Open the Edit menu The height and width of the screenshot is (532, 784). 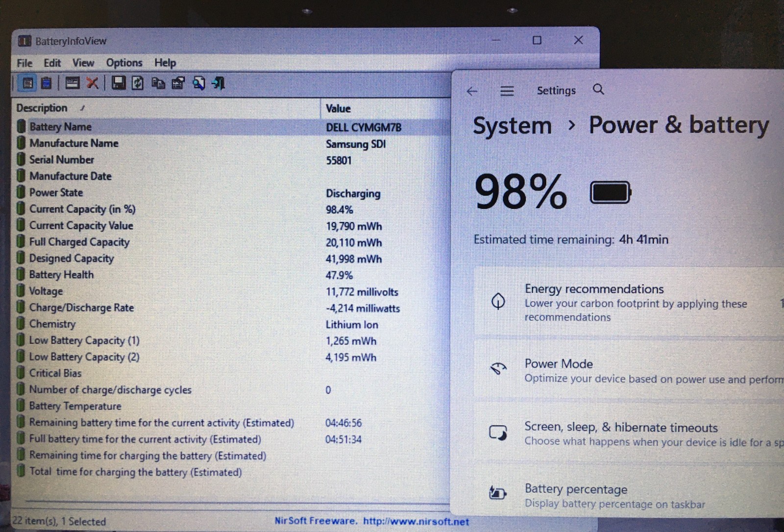click(52, 63)
